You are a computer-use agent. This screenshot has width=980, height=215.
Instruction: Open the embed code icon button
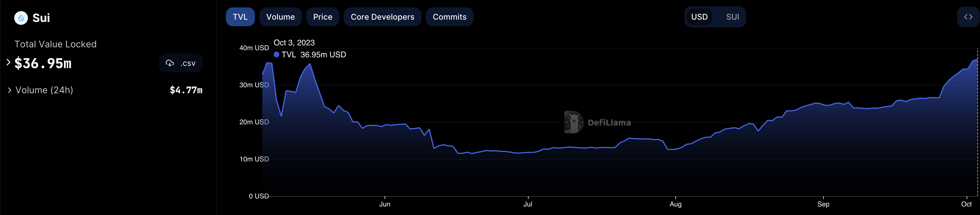pyautogui.click(x=968, y=17)
